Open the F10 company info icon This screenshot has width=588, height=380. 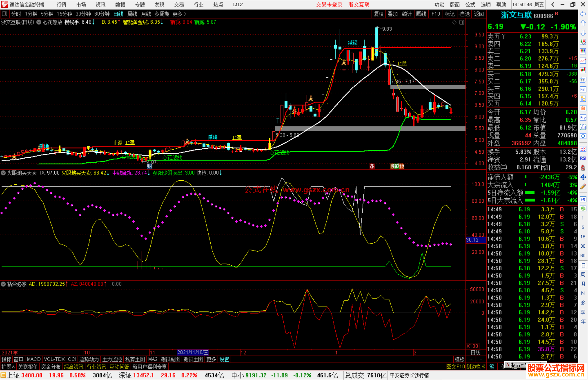point(583,89)
